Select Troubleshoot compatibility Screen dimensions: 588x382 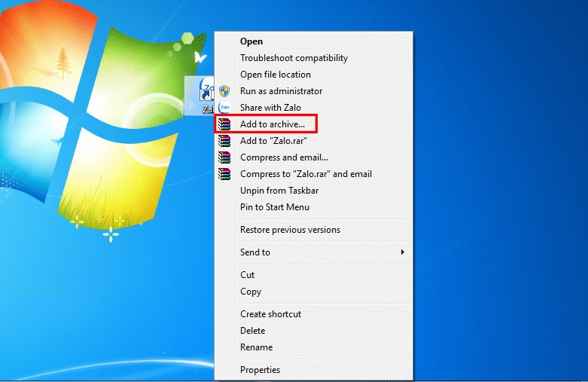point(314,58)
